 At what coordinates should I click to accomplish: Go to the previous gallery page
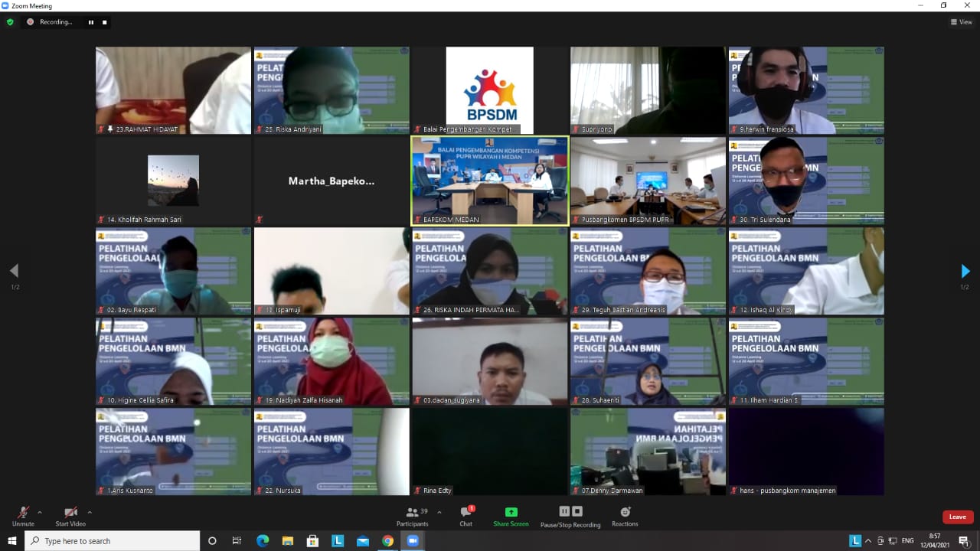14,271
